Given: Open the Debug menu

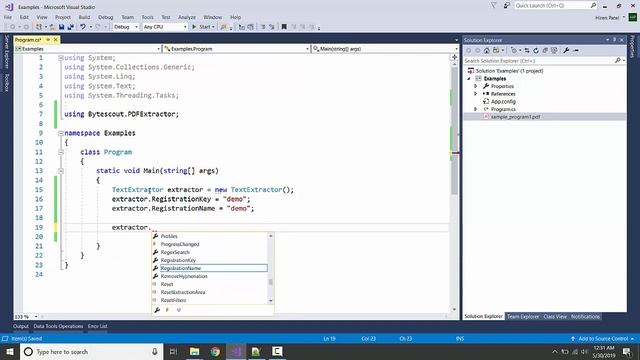Looking at the screenshot, I should [105, 17].
